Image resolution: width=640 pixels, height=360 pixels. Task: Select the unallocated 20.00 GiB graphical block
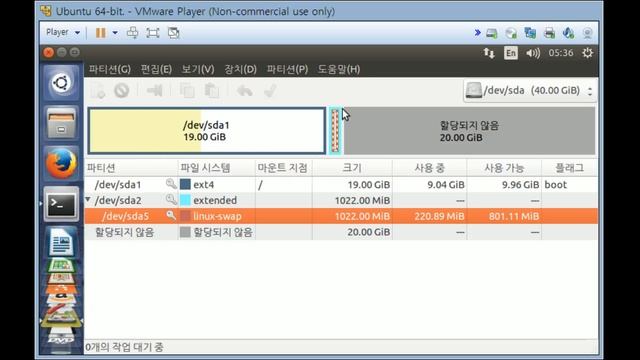pyautogui.click(x=469, y=131)
